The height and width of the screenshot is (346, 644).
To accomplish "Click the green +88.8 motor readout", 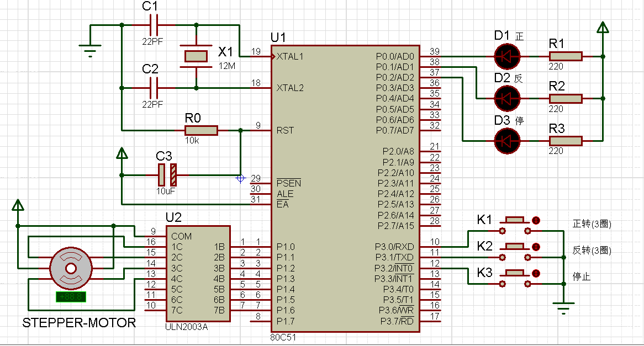I will coord(71,296).
